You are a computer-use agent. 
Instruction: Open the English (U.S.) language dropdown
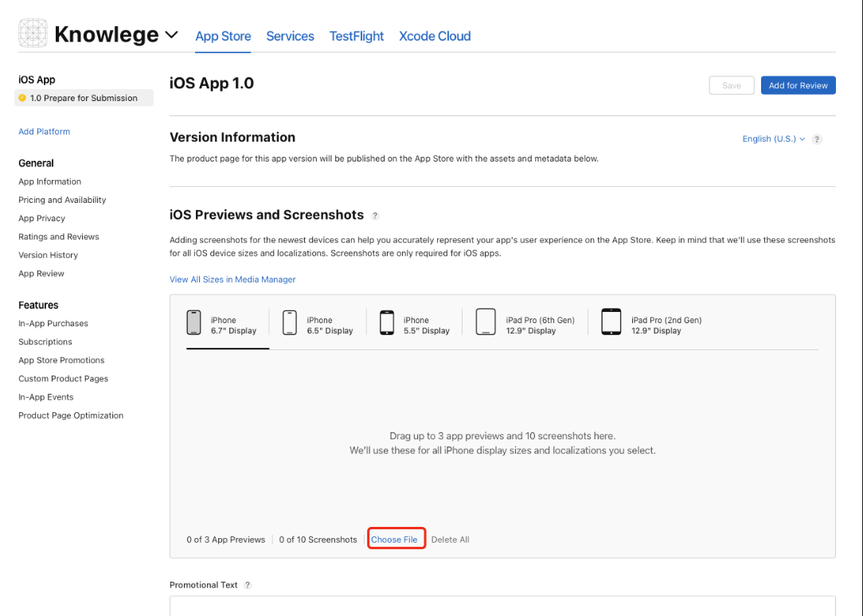coord(773,138)
